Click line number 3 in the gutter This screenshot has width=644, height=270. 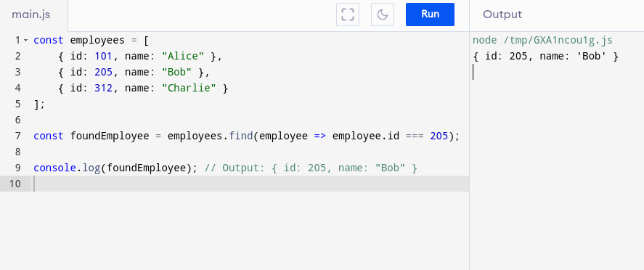tap(17, 73)
